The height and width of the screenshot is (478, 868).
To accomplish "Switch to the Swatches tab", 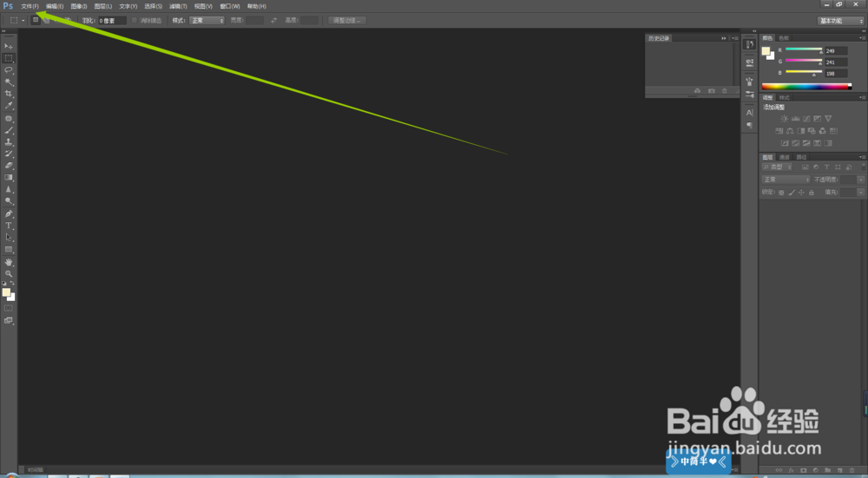I will 783,38.
